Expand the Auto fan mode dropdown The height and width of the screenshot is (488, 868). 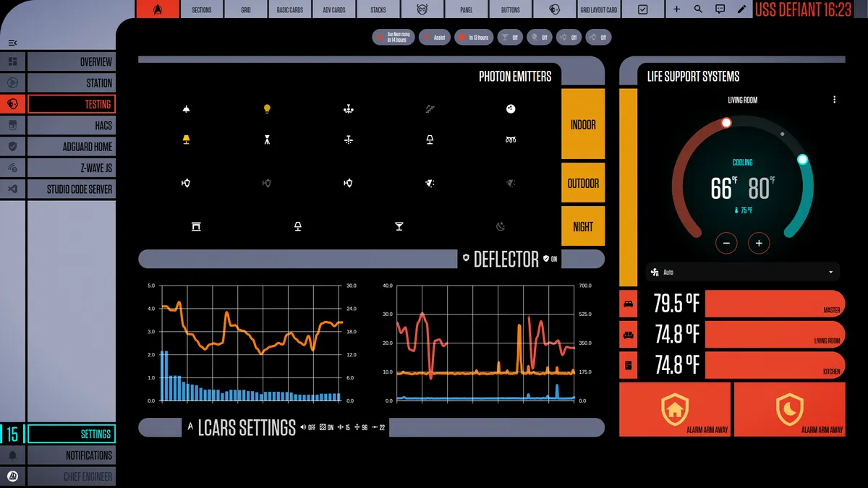(743, 273)
